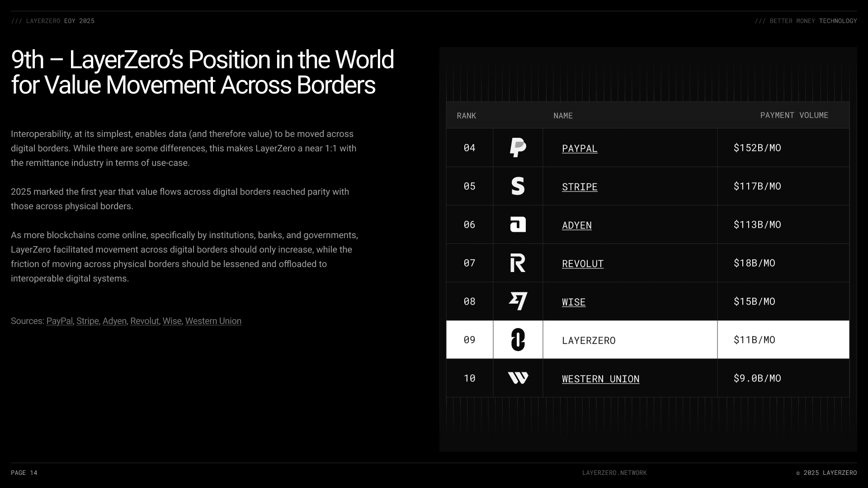Click the PayPal logo icon in table
The height and width of the screenshot is (488, 868).
tap(518, 148)
